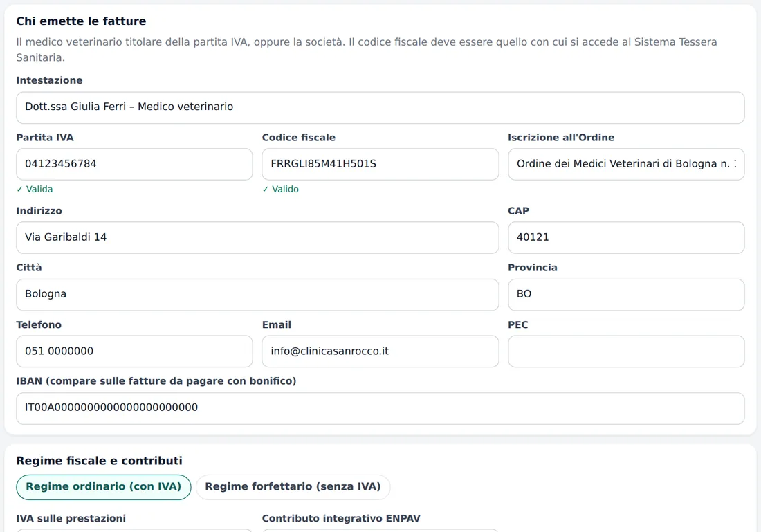Screen dimensions: 761x532
Task: Focus the Partita IVA field
Action: click(x=134, y=164)
